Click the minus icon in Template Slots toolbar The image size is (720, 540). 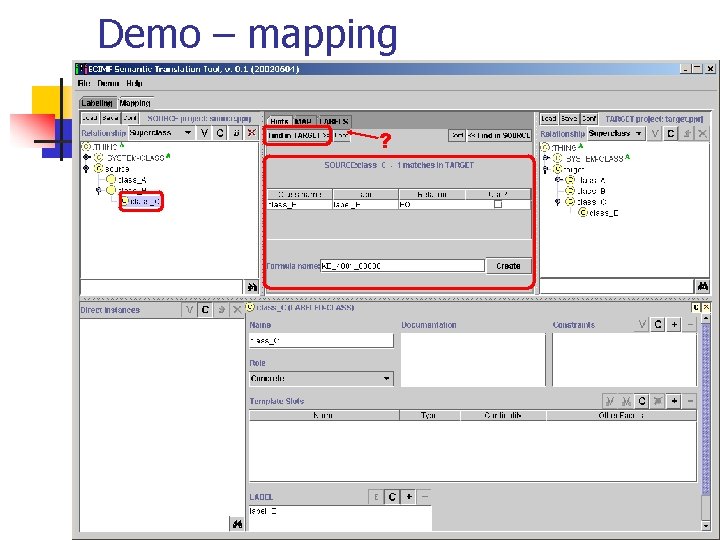(690, 401)
